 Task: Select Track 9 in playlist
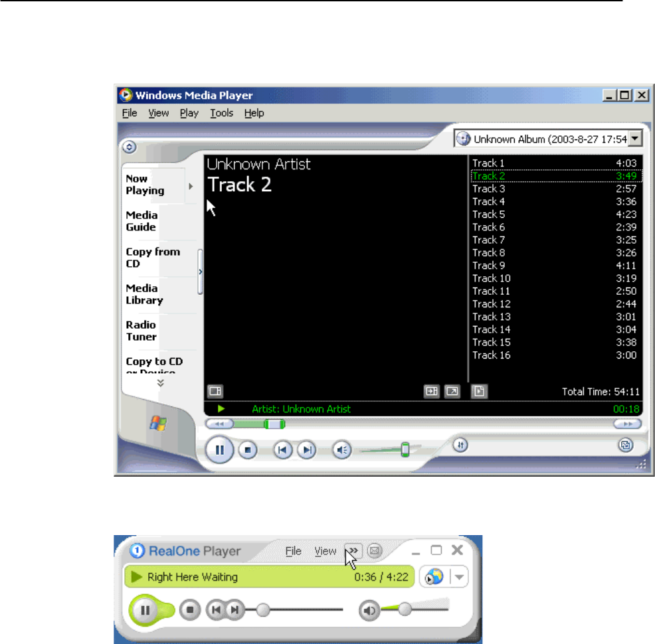click(555, 266)
